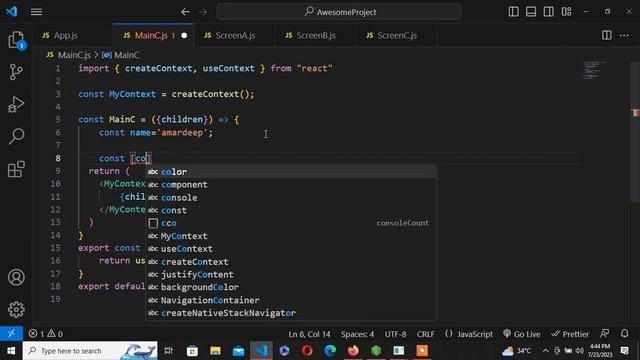The image size is (640, 360).
Task: Change language mode from JavaScript
Action: click(475, 334)
